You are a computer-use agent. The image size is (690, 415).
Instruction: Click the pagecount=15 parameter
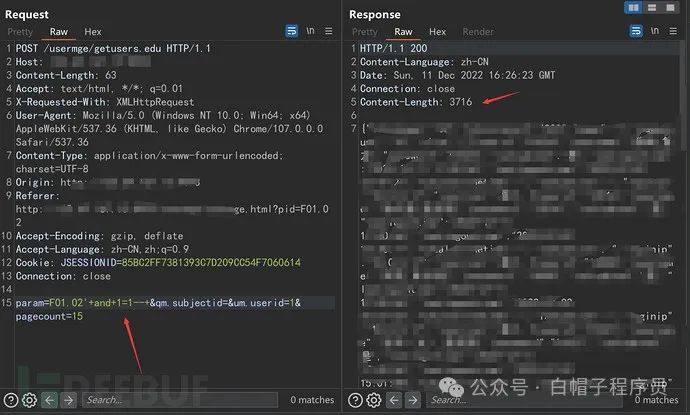tap(49, 316)
